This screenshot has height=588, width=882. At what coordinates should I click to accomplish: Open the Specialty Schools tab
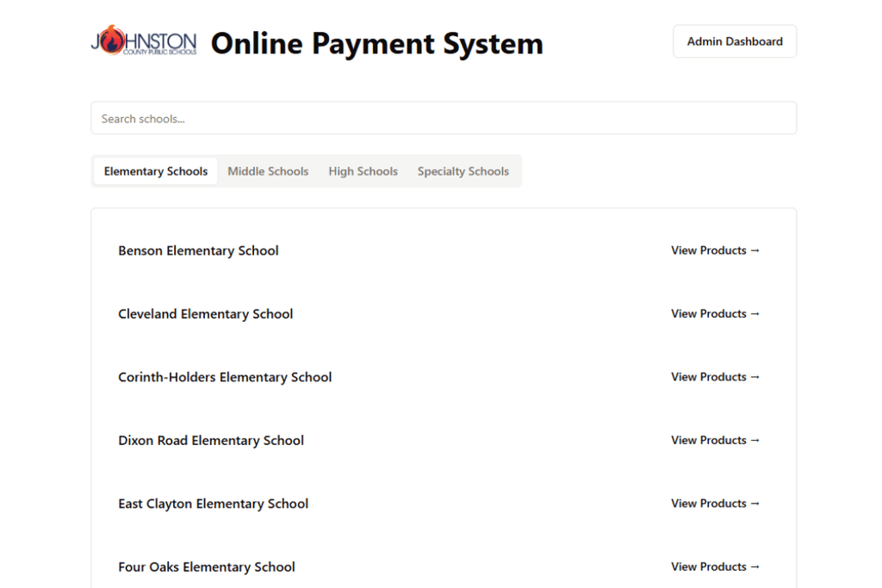coord(463,170)
